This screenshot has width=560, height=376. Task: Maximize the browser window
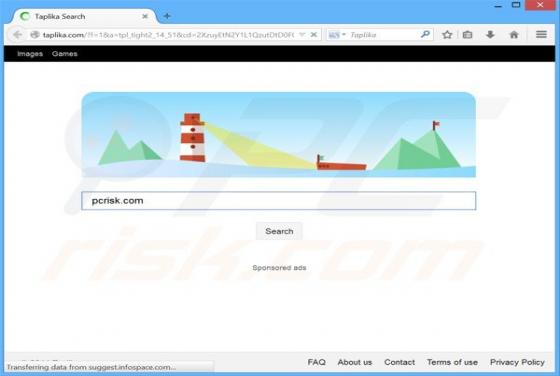(x=516, y=5)
